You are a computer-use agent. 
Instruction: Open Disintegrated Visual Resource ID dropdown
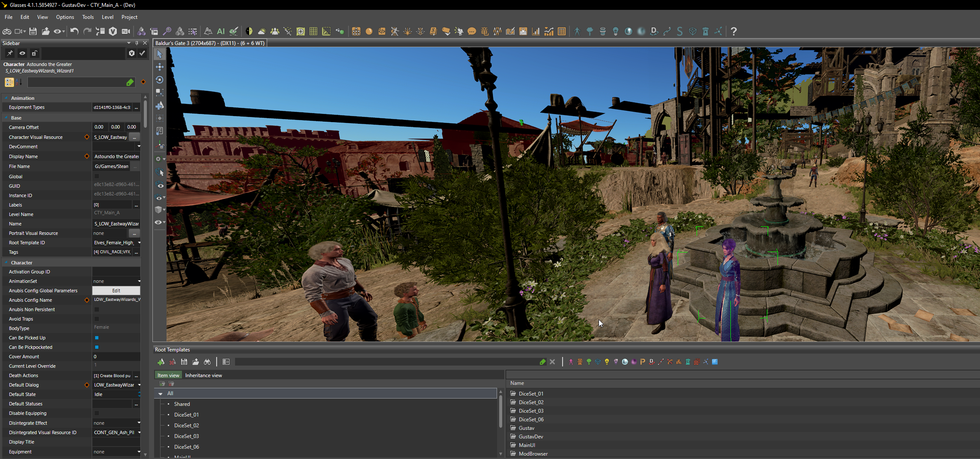tap(139, 432)
